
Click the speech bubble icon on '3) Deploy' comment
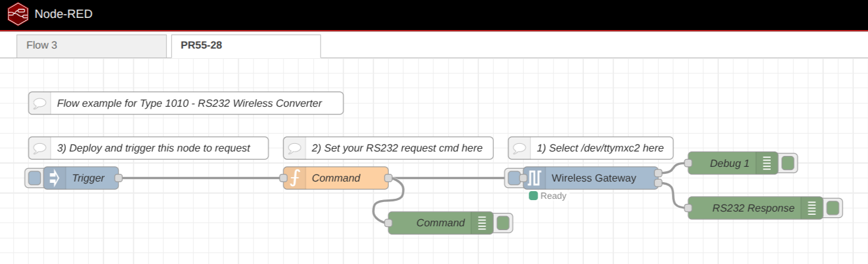(x=40, y=148)
